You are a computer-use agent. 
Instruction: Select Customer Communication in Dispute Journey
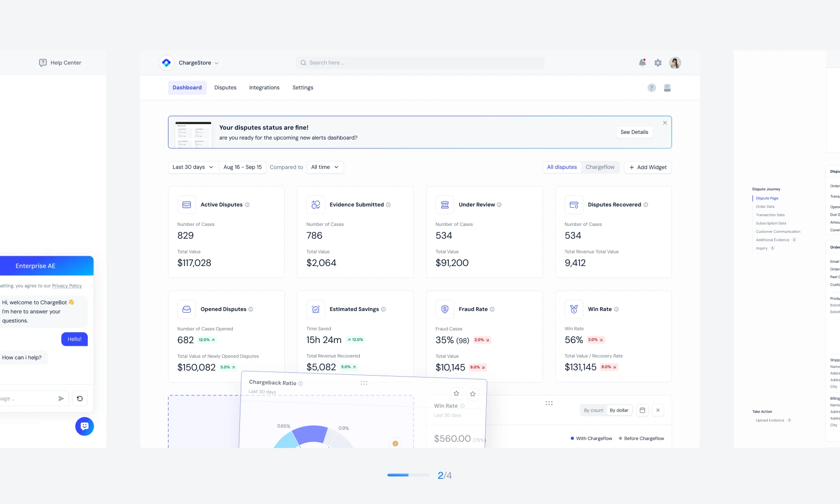tap(778, 231)
